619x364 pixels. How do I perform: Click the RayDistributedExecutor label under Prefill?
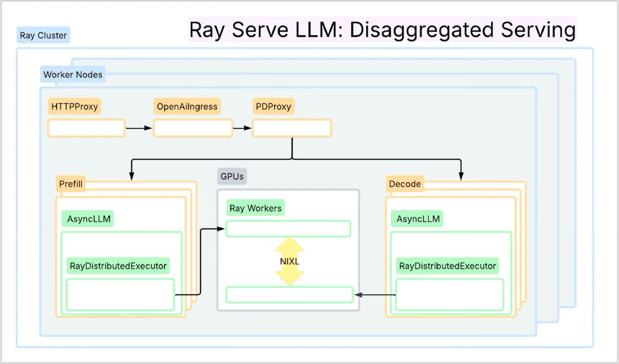pyautogui.click(x=118, y=265)
